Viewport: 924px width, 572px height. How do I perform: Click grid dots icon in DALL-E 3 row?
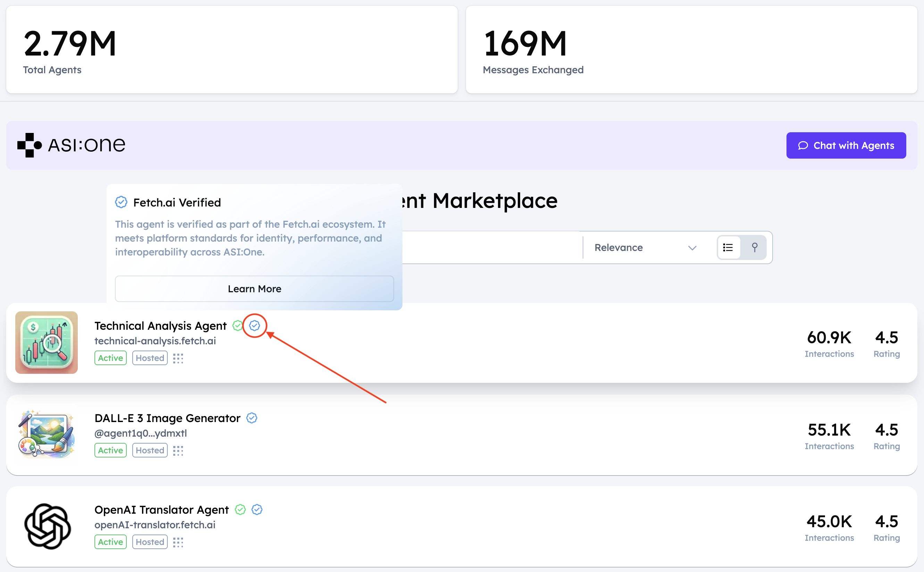pyautogui.click(x=178, y=451)
